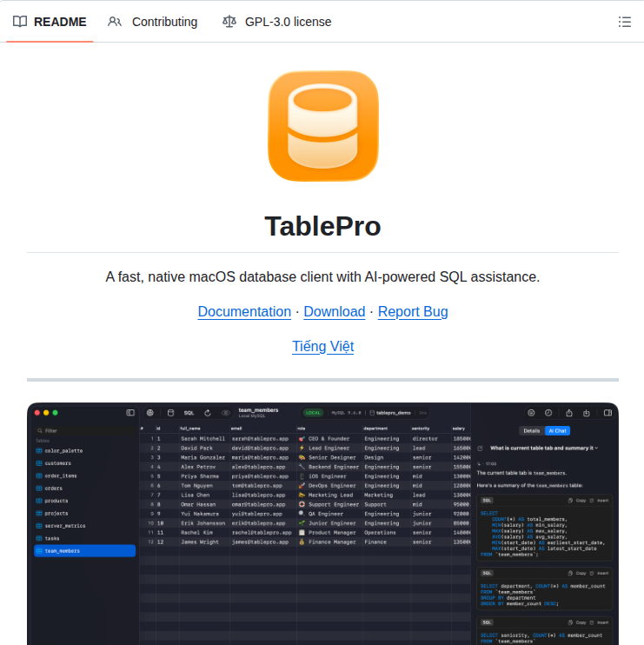
Task: Open the Tiếng Việt translation link
Action: [x=322, y=346]
